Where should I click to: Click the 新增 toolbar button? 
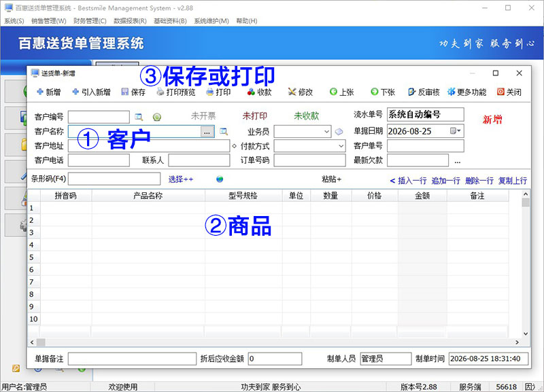48,92
